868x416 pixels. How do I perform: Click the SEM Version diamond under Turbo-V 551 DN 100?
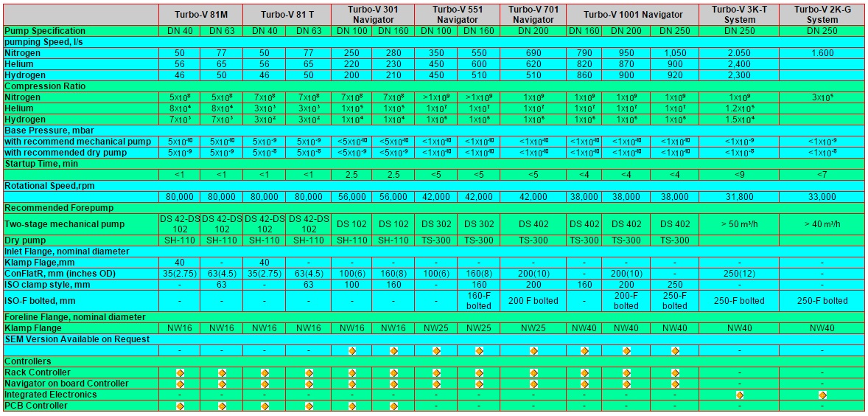436,350
